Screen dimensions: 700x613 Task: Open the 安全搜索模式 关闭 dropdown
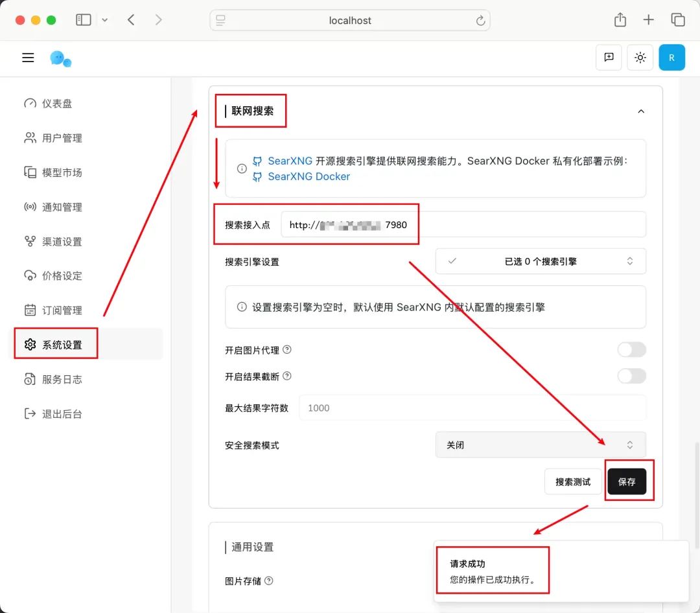click(x=540, y=445)
